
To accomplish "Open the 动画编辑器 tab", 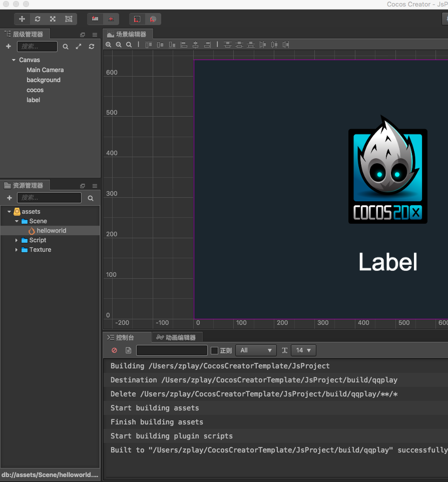I will pos(177,337).
